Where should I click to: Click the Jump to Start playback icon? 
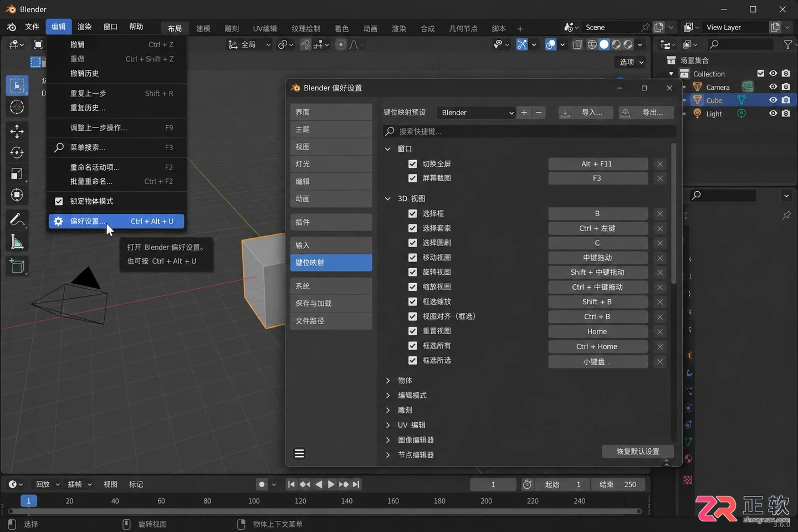[291, 484]
